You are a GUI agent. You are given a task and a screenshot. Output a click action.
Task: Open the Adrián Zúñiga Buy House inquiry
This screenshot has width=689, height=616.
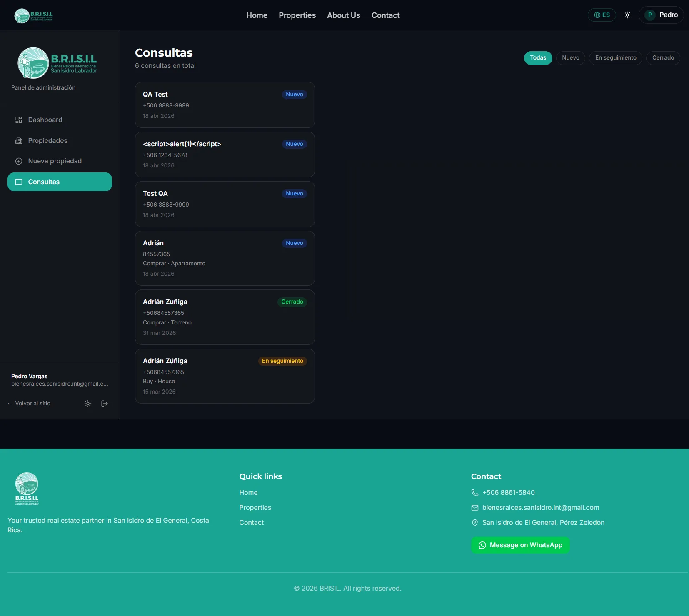(x=225, y=376)
